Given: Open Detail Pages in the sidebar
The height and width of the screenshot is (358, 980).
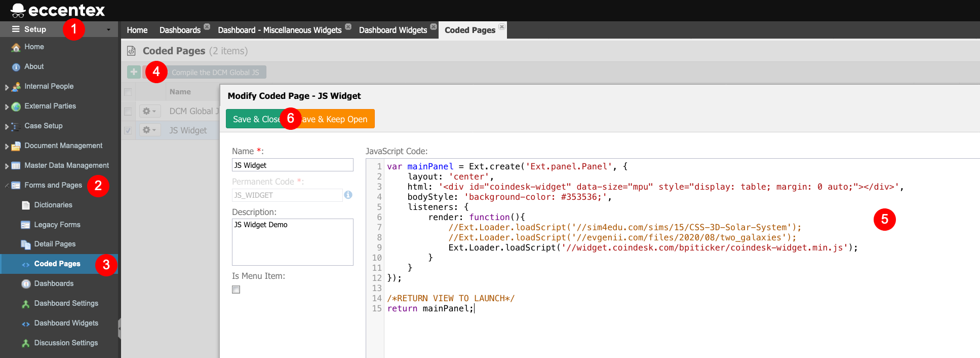Looking at the screenshot, I should tap(55, 244).
